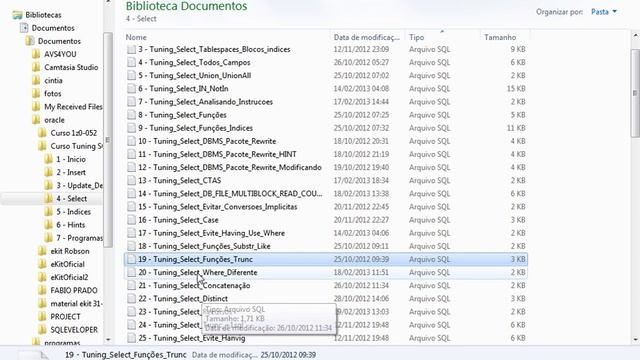Viewport: 640px width, 360px height.
Task: Select the AVS4YOU folder icon
Action: pos(36,54)
